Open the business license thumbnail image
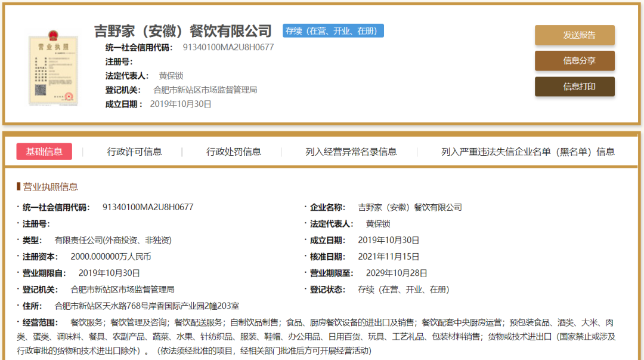Screen dimensions: 644x360 pos(53,68)
